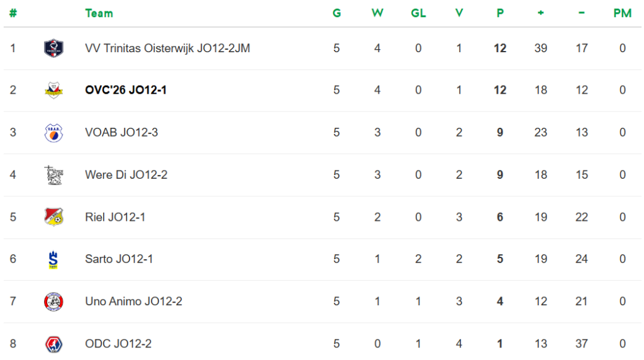Viewport: 644px width, 360px height.
Task: Click the VOAB club crest
Action: pos(53,133)
